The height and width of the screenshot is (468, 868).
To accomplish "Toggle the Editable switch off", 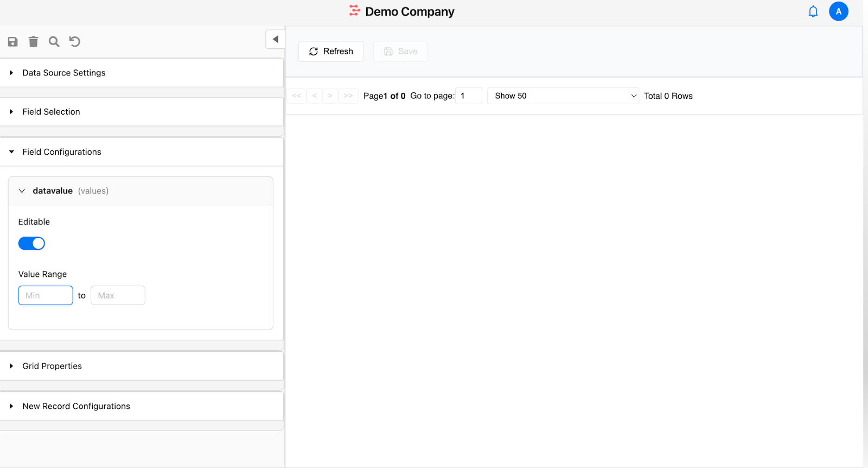I will [x=31, y=243].
